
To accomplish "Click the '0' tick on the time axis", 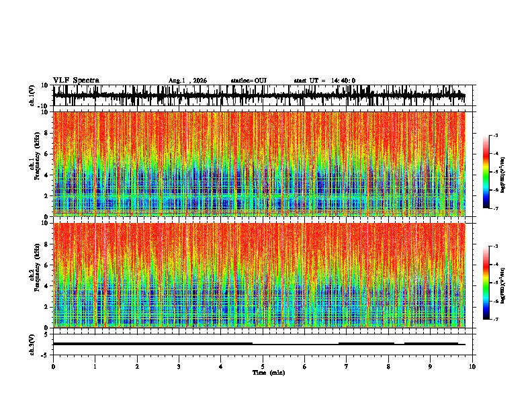I will [53, 367].
